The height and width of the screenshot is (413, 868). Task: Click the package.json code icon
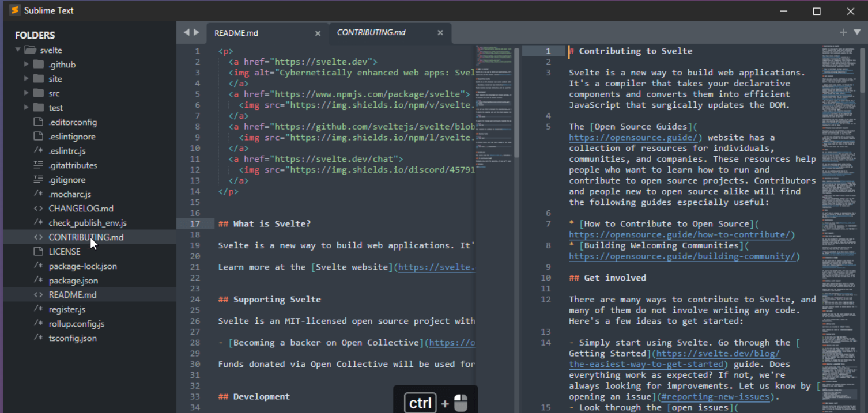pyautogui.click(x=39, y=281)
